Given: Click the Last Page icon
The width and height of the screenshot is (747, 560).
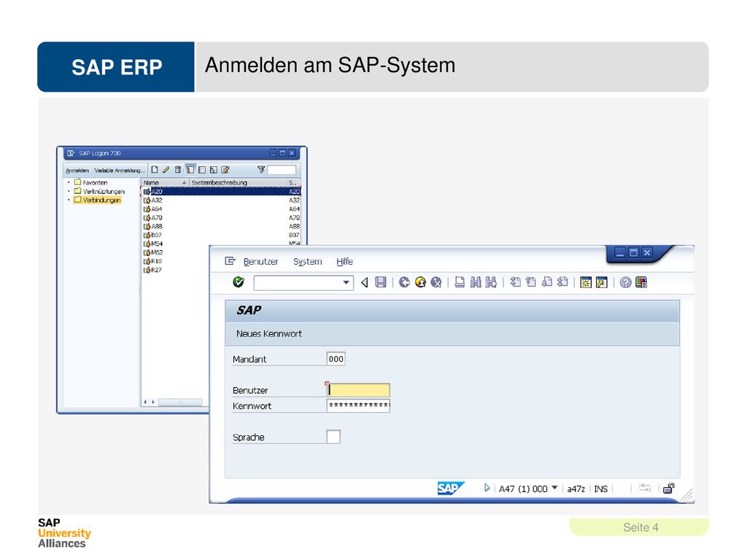Looking at the screenshot, I should [x=562, y=282].
